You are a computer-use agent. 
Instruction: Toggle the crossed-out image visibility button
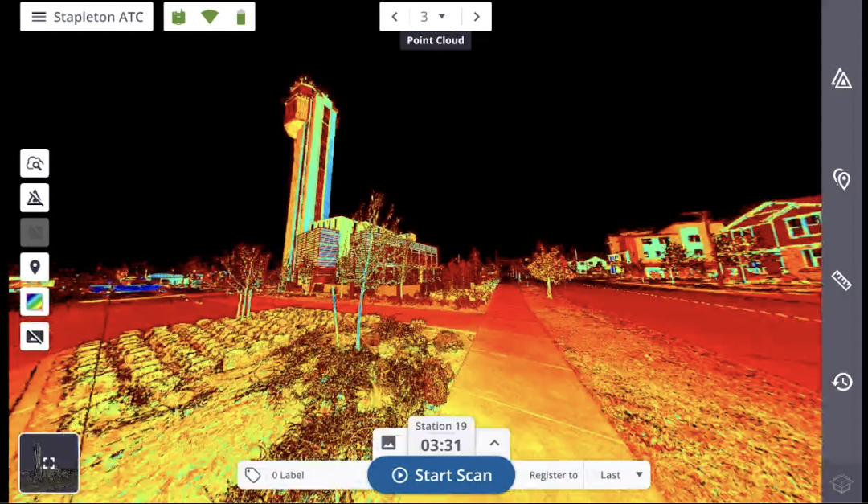35,337
